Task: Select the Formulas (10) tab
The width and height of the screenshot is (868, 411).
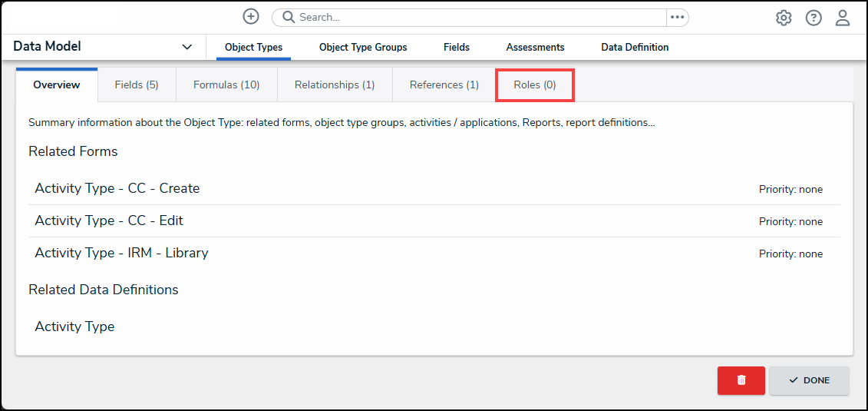Action: [226, 85]
